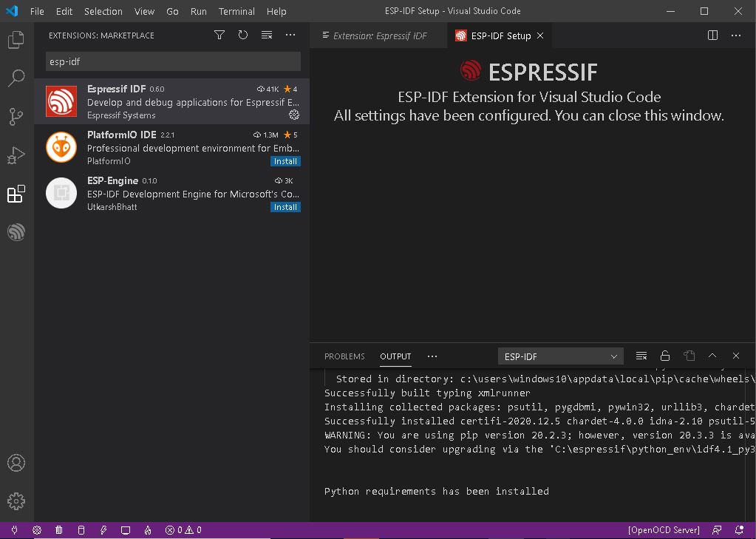Viewport: 756px width, 539px height.
Task: Run full clean trash icon in status bar
Action: 59,530
